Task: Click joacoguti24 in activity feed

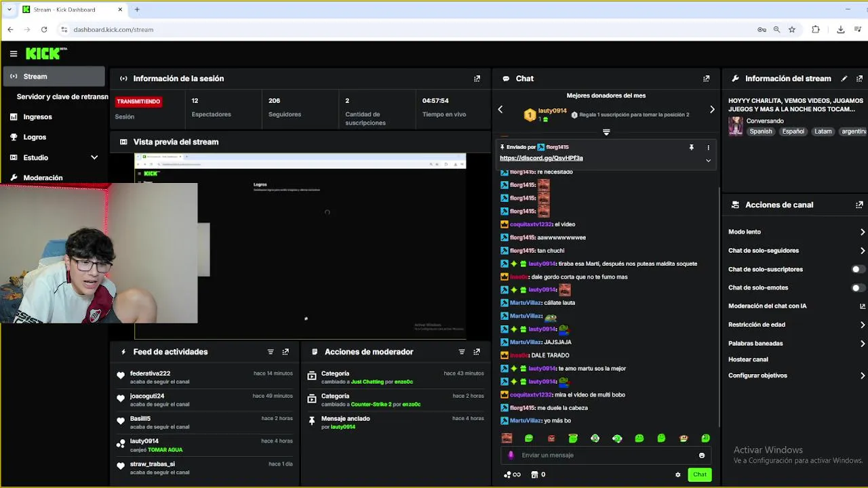Action: click(147, 396)
